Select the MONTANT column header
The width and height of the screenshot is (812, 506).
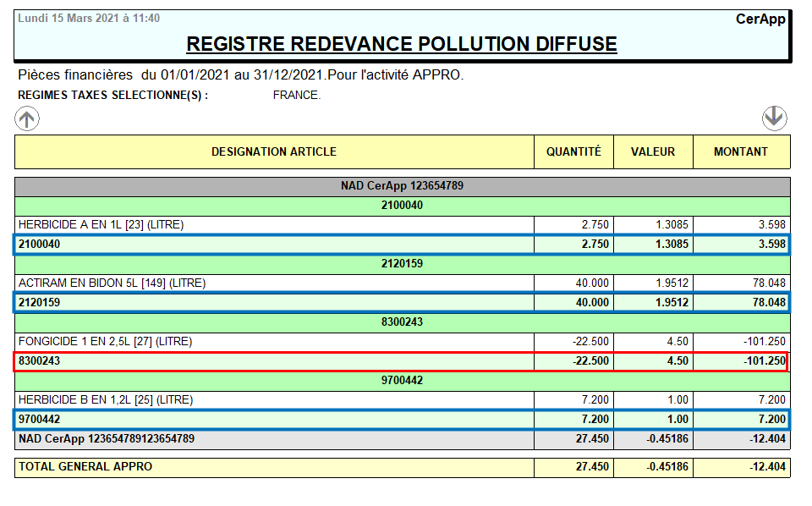click(x=741, y=152)
